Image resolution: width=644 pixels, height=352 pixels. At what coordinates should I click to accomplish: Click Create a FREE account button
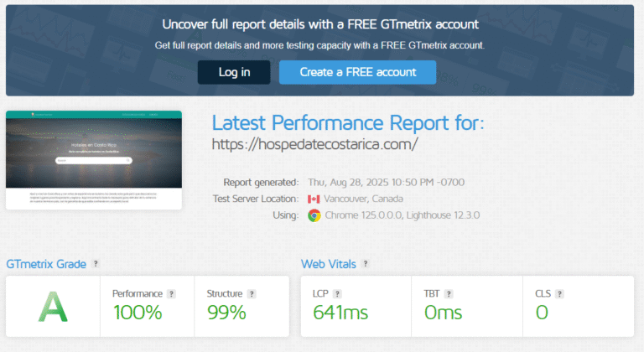point(357,72)
